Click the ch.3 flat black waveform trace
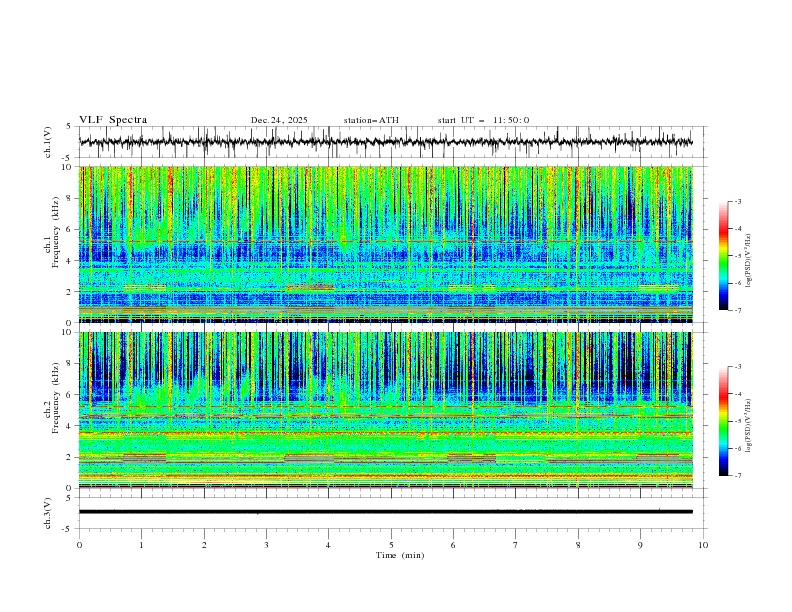Screen dimensions: 792x612 386,512
